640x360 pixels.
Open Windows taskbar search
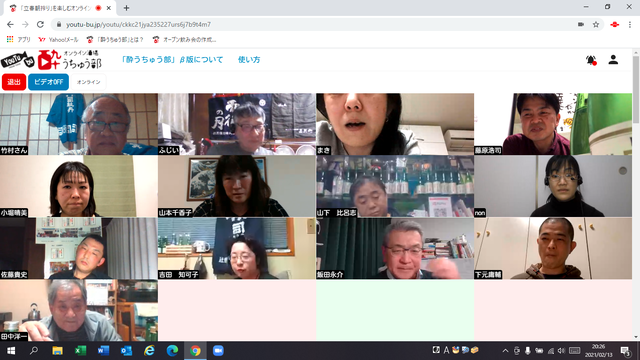coord(34,351)
